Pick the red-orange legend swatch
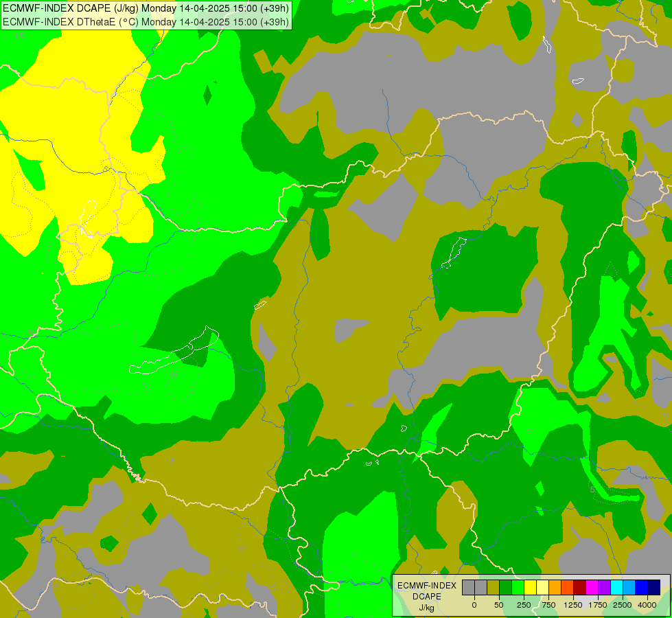This screenshot has height=618, width=672. 568,587
